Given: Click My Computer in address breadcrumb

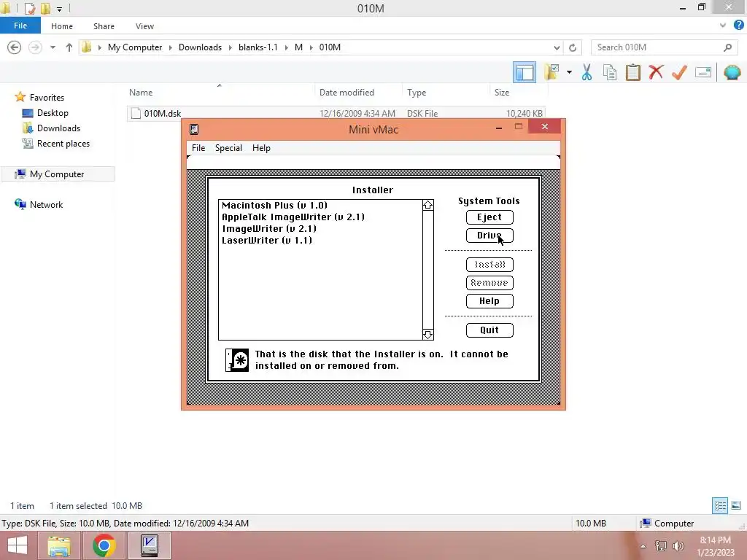Looking at the screenshot, I should coord(135,47).
